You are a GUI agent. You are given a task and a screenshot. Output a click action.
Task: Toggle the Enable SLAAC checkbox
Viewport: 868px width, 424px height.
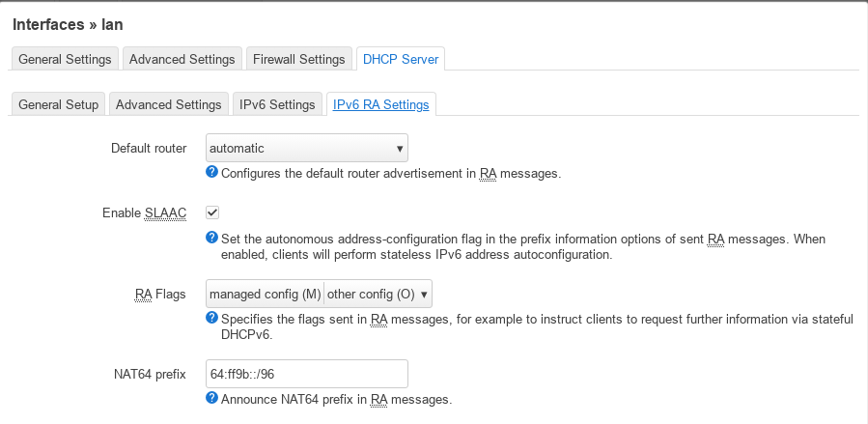[x=212, y=212]
